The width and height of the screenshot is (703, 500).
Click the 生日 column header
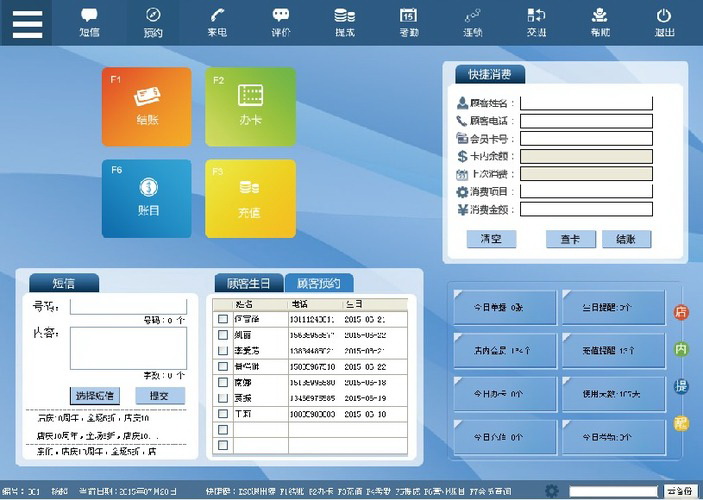coord(375,304)
